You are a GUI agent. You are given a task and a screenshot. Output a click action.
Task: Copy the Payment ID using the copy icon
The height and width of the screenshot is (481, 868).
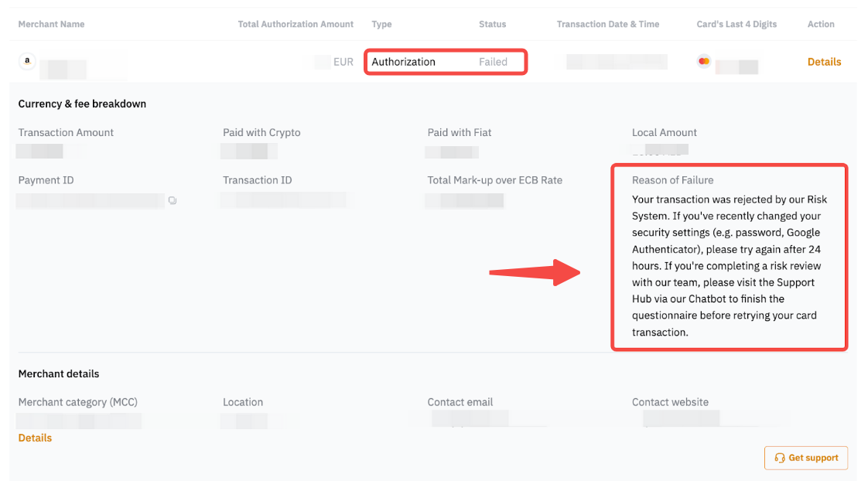[173, 201]
